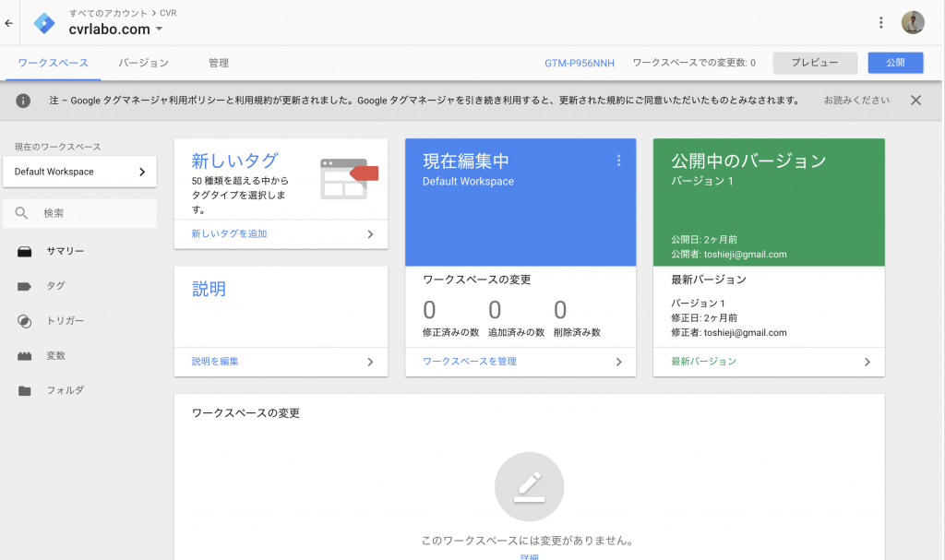The height and width of the screenshot is (560, 945).
Task: Click the 修正済みの数 count
Action: tap(429, 310)
